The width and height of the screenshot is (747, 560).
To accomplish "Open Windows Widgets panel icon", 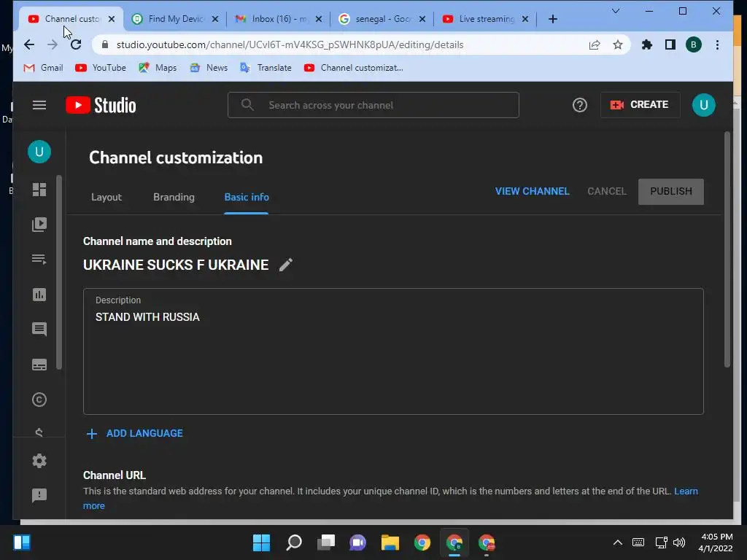I will [x=22, y=542].
